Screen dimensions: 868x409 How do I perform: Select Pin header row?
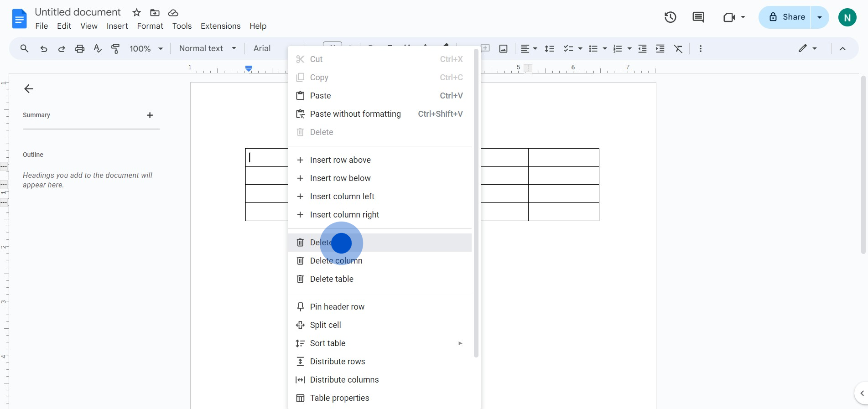(380, 307)
